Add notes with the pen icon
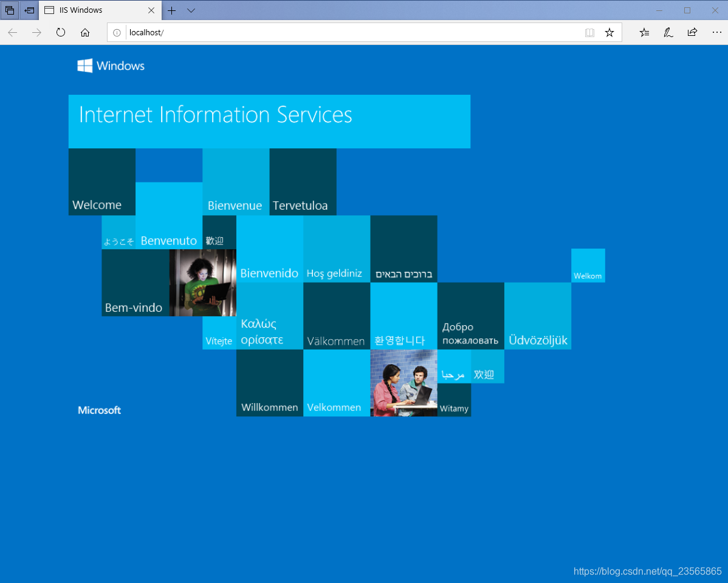 [668, 32]
